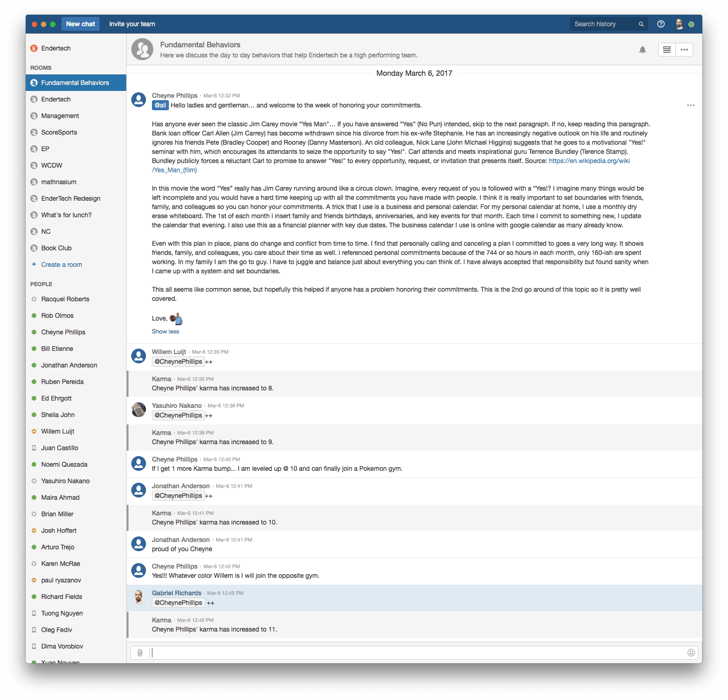Open the NC room
Image resolution: width=728 pixels, height=700 pixels.
pos(76,231)
